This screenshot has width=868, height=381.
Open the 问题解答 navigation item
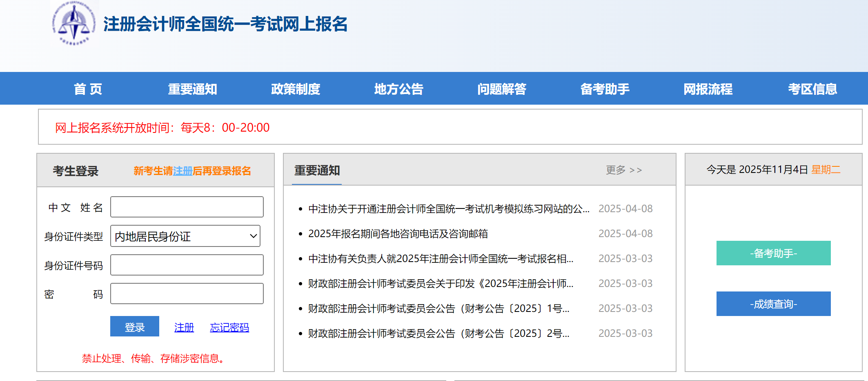tap(502, 89)
